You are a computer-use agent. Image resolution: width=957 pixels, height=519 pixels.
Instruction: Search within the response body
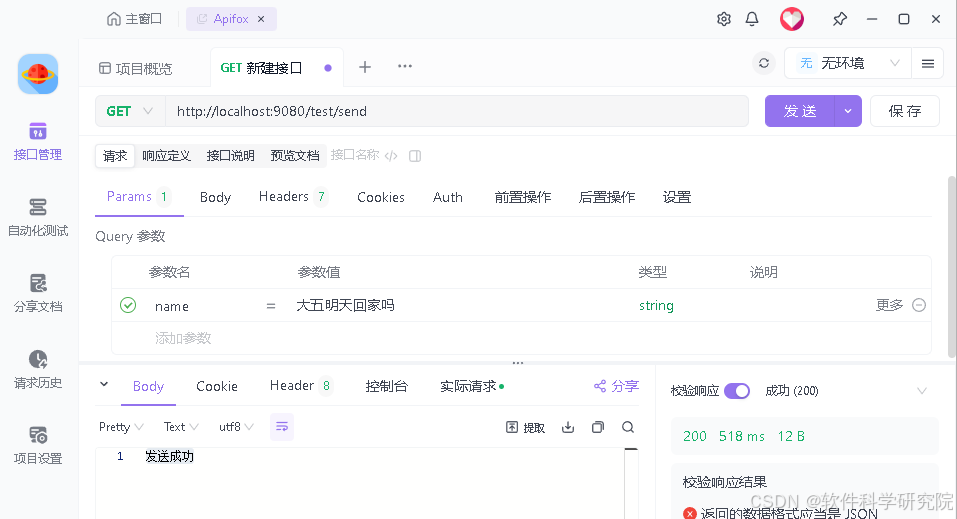click(628, 427)
